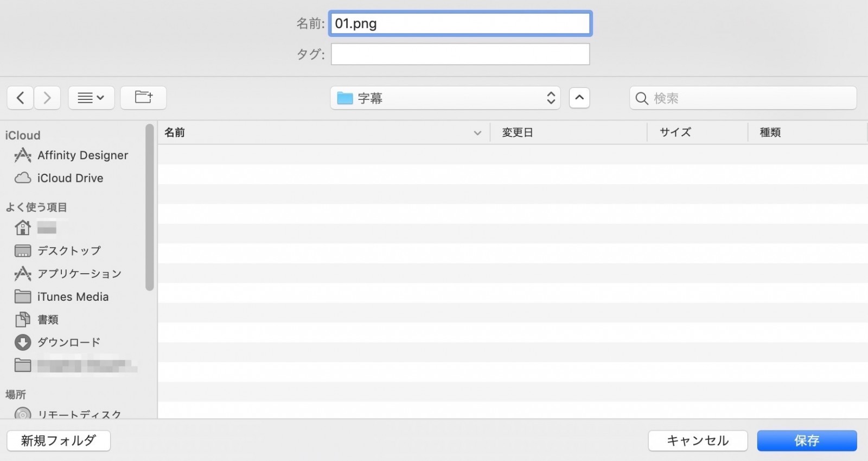Click the new folder toolbar icon
868x461 pixels.
143,98
